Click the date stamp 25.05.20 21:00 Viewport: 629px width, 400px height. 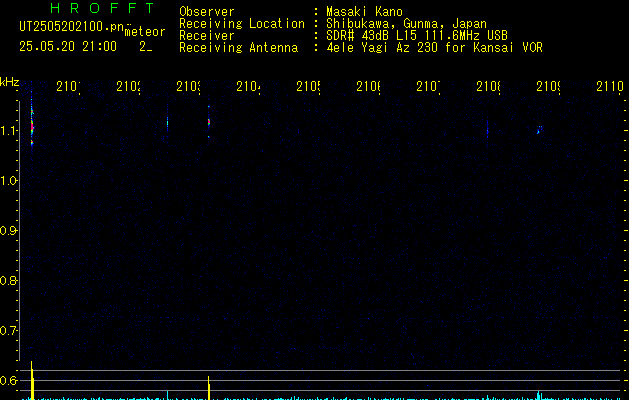68,47
